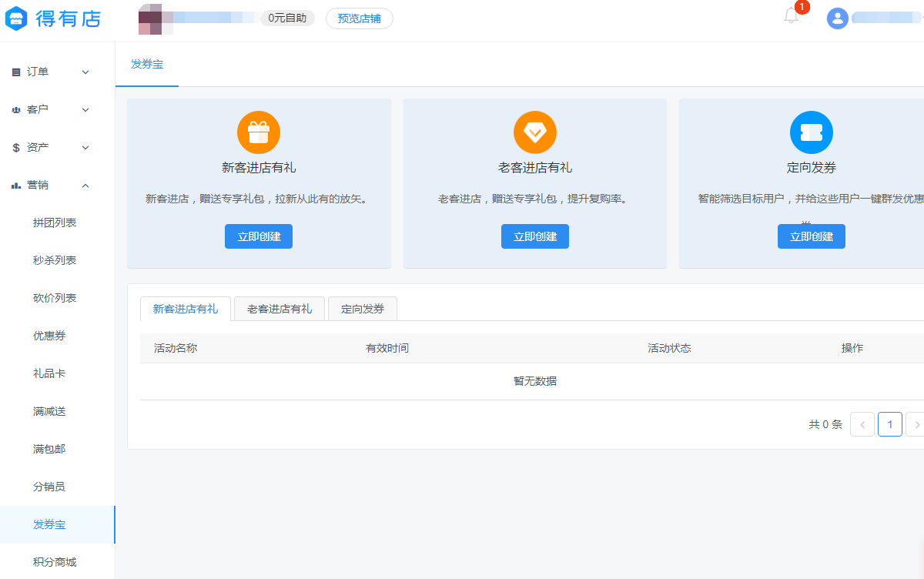
Task: Create a 新客进店有礼 campaign with 立即创建
Action: click(x=259, y=236)
